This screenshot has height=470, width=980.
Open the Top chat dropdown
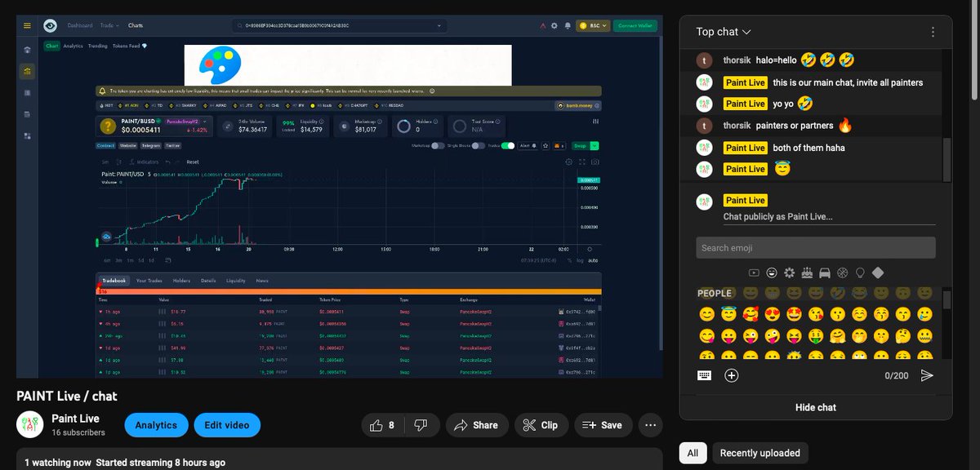tap(724, 32)
